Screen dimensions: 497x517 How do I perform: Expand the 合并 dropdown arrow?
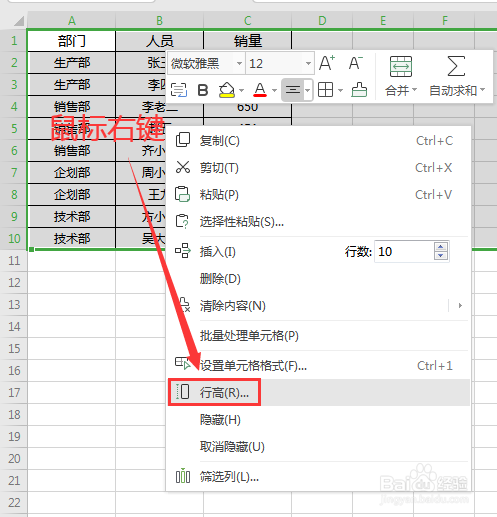[x=414, y=90]
